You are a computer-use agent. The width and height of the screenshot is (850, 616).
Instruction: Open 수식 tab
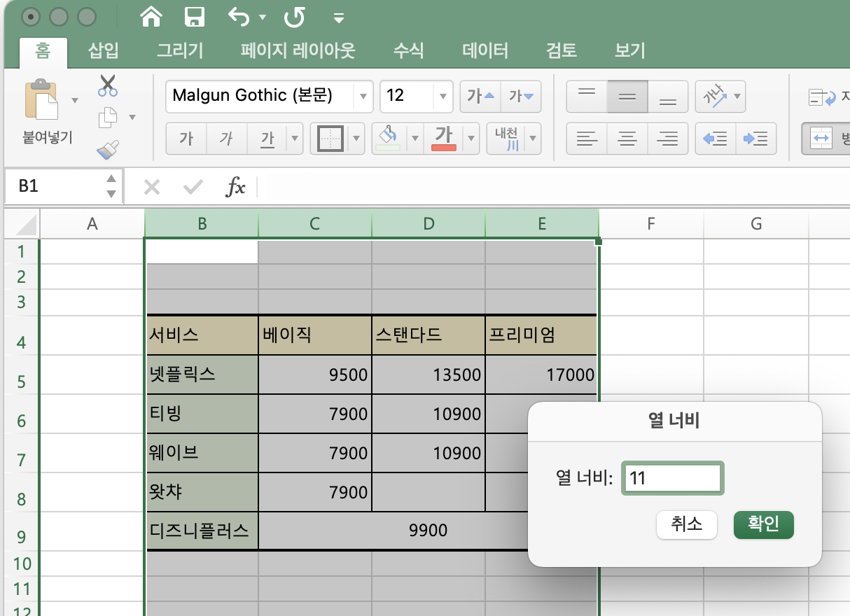coord(408,50)
